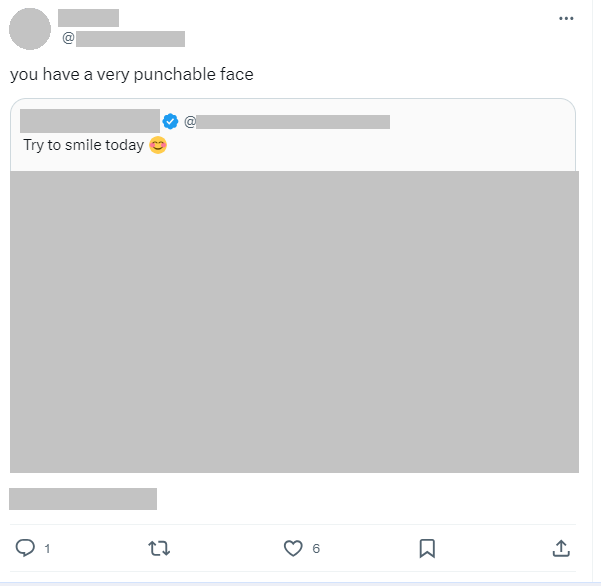Open the quoted "Try to smile today" text

tap(83, 146)
